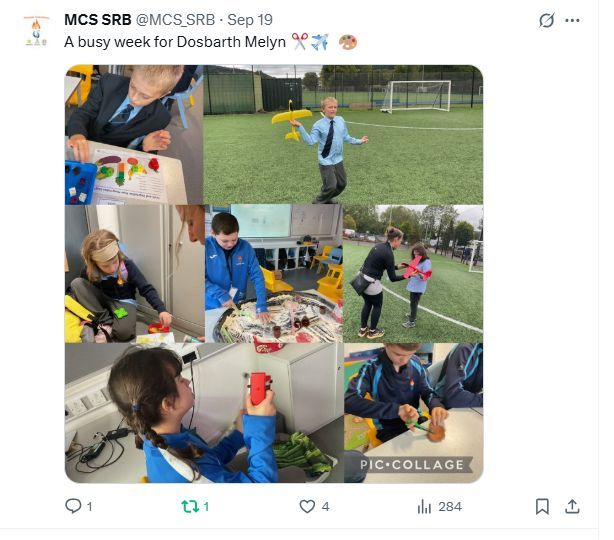Bookmark this MCS SRB post
The height and width of the screenshot is (540, 614).
tap(542, 506)
